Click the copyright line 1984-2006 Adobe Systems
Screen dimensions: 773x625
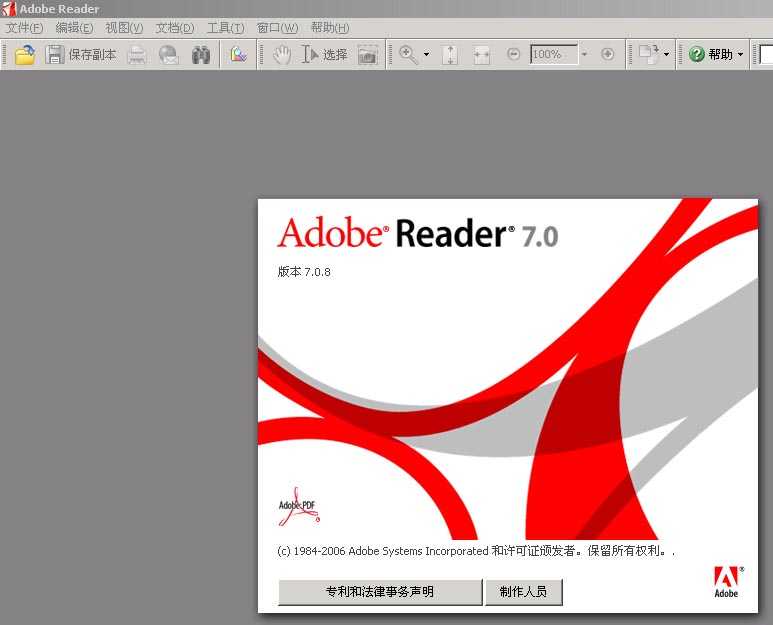click(476, 551)
